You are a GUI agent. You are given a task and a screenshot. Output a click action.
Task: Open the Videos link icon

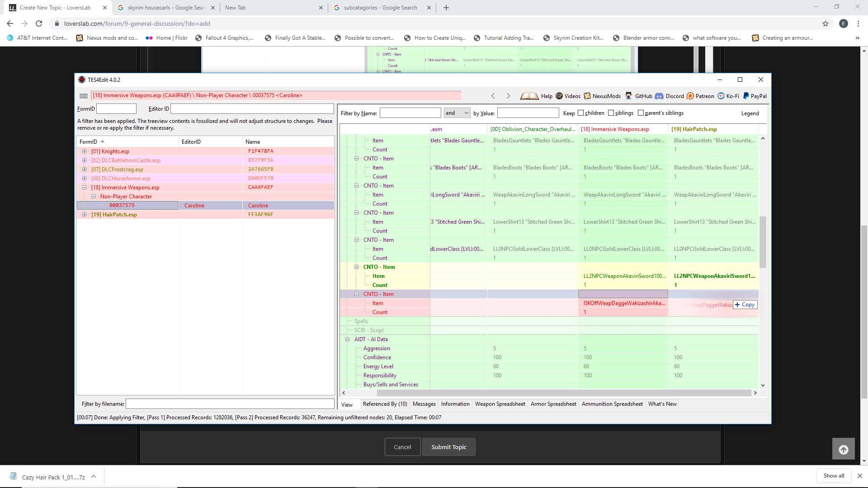coord(559,96)
